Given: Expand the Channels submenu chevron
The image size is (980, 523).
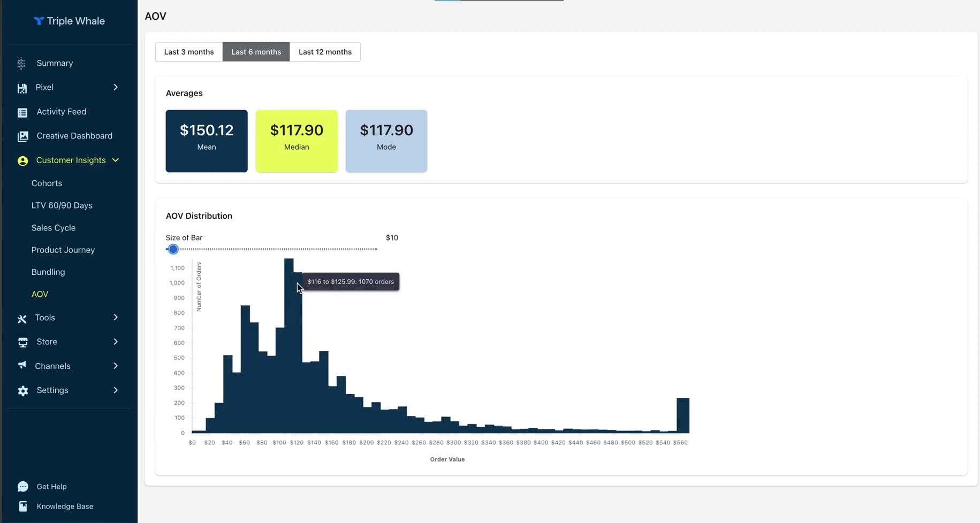Looking at the screenshot, I should [x=116, y=366].
